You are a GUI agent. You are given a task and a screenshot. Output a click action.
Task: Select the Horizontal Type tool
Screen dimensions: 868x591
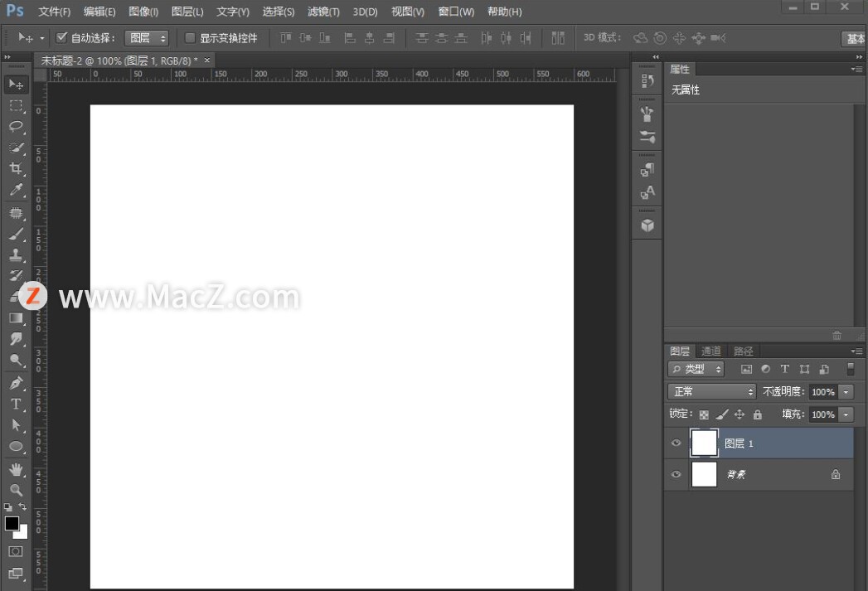coord(16,404)
